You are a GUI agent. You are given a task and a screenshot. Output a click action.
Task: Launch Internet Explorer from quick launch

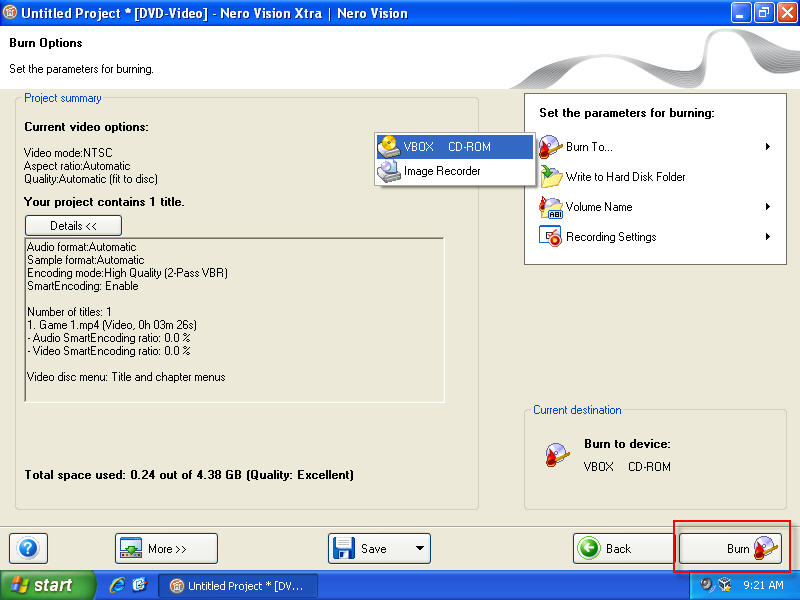(x=117, y=585)
